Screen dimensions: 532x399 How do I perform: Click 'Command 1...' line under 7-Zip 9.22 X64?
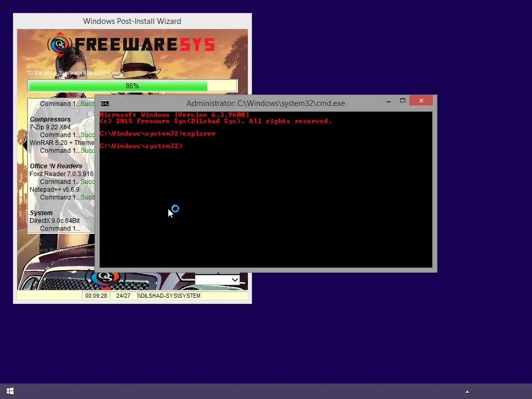67,135
